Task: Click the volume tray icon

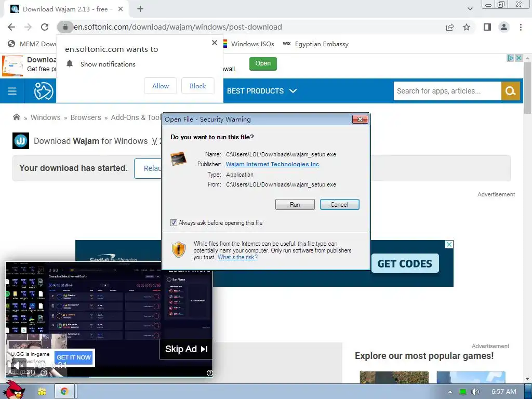Action: click(x=475, y=392)
